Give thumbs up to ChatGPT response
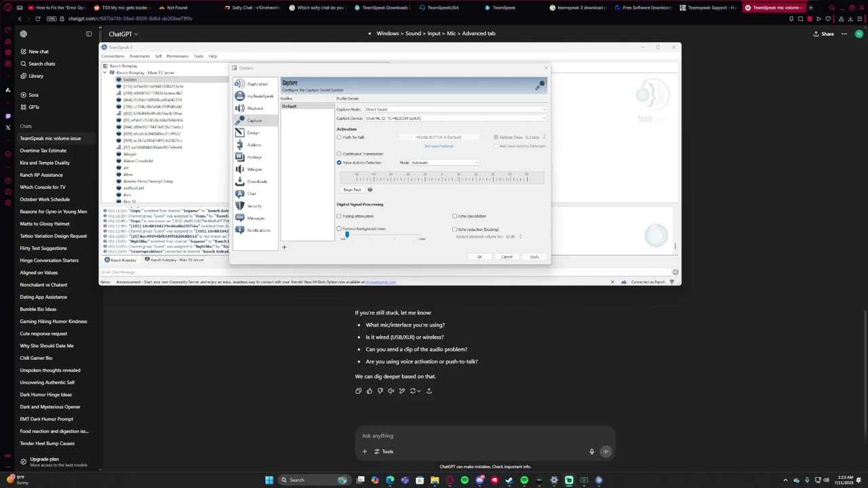This screenshot has height=488, width=868. (x=369, y=391)
